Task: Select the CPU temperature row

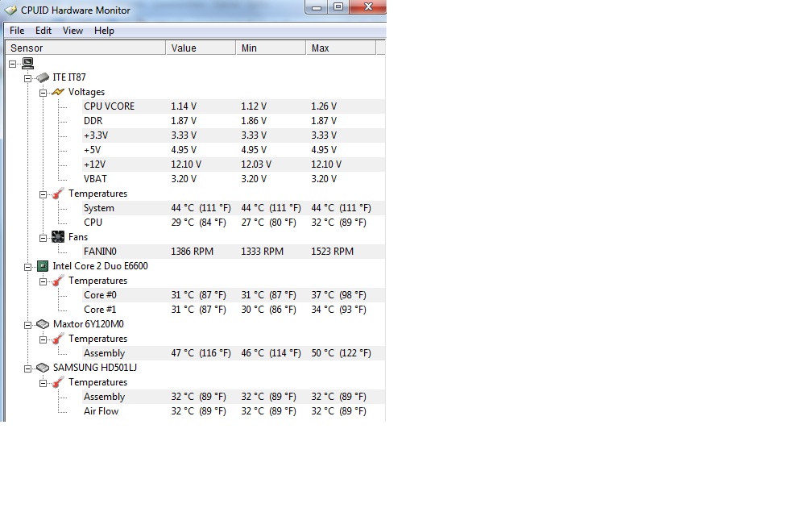Action: pos(234,223)
